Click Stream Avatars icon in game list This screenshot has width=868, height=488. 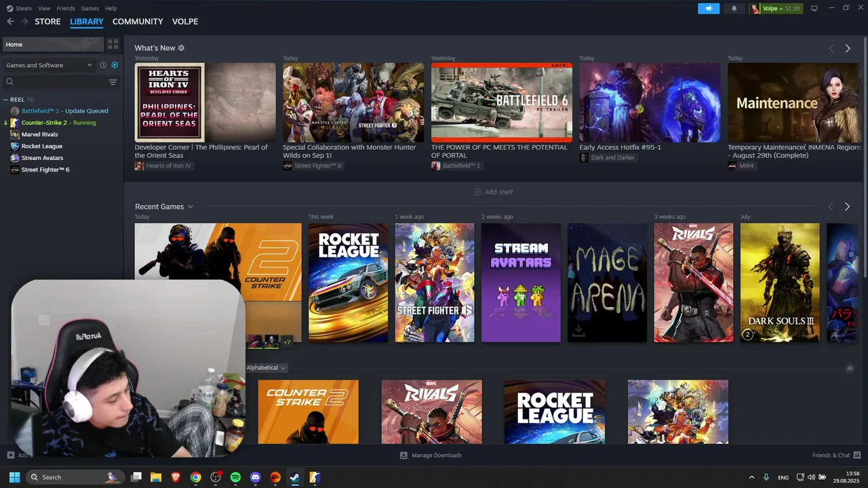click(15, 158)
